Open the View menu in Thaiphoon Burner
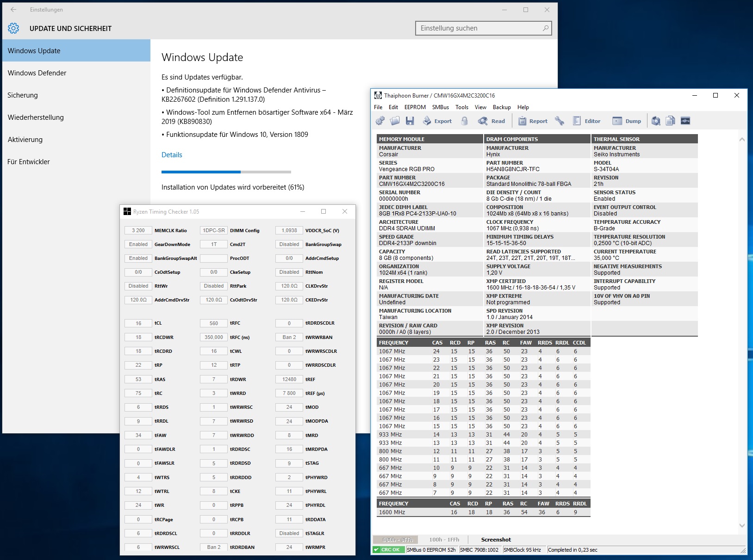The width and height of the screenshot is (753, 560). [480, 107]
